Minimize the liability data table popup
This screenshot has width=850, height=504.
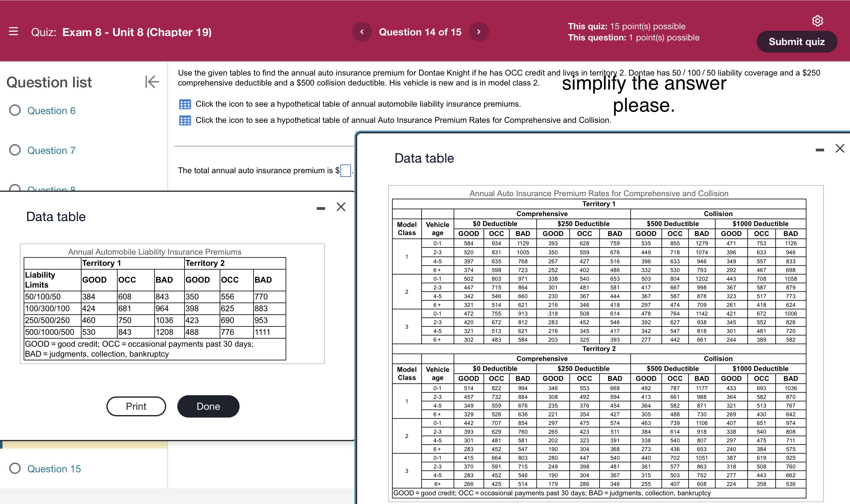coord(320,208)
